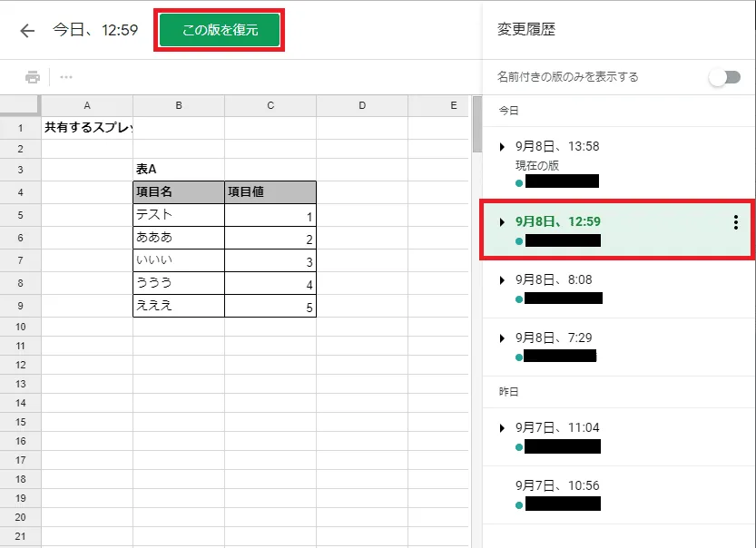756x548 pixels.
Task: Select column A header
Action: click(87, 105)
